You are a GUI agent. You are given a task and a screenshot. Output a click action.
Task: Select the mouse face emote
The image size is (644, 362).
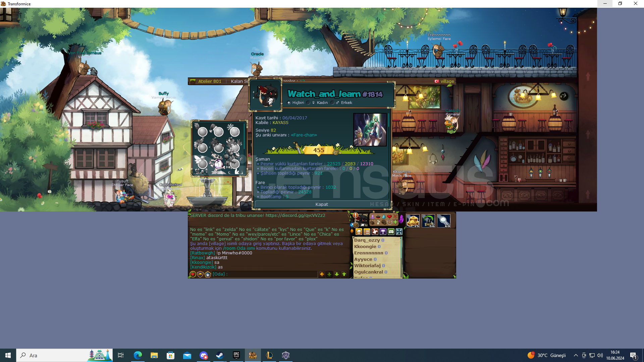(389, 222)
